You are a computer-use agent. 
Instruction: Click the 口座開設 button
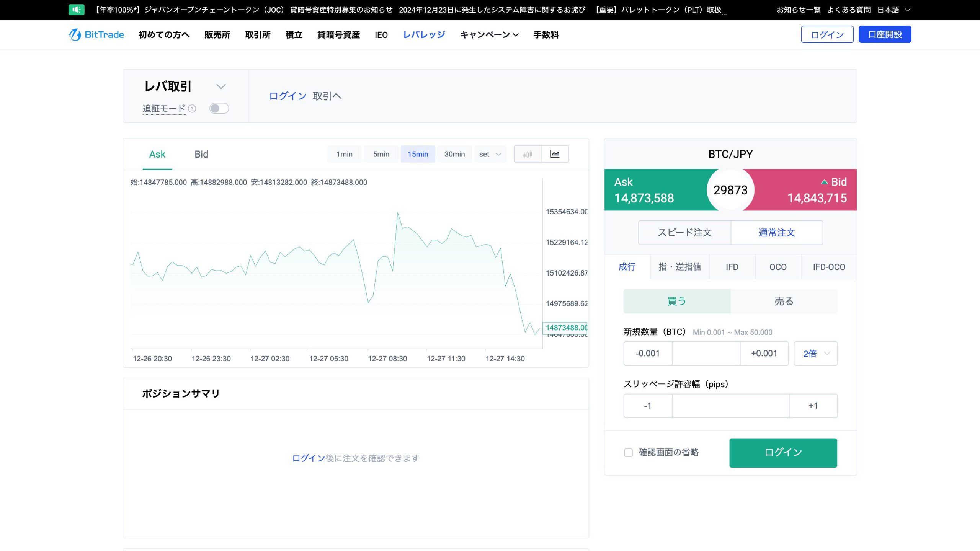point(885,34)
